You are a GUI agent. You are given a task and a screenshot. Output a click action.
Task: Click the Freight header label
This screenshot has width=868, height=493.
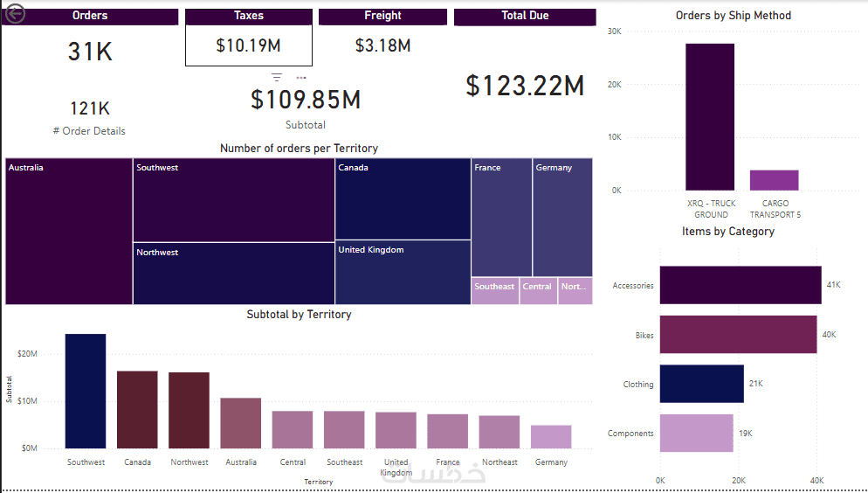(382, 17)
